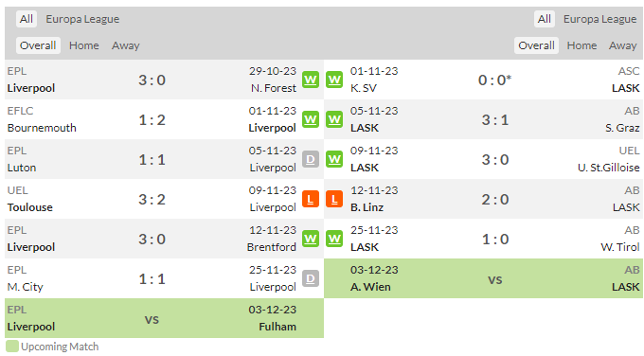This screenshot has width=644, height=356.
Task: Open the Liverpool vs Fulham upcoming match
Action: click(164, 318)
